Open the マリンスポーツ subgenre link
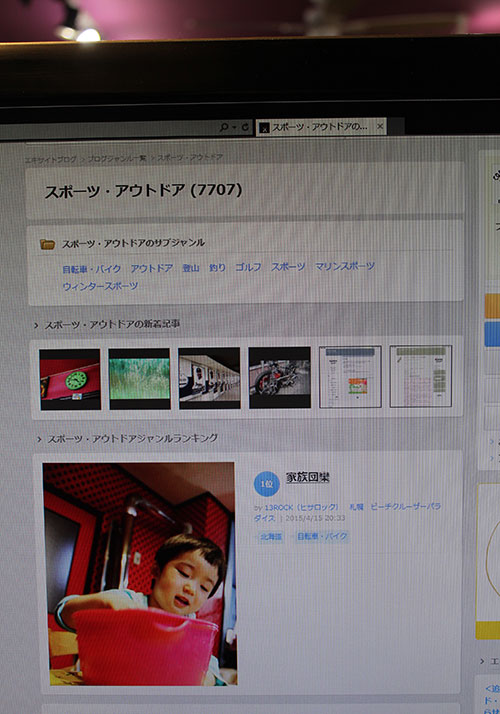 pyautogui.click(x=345, y=266)
